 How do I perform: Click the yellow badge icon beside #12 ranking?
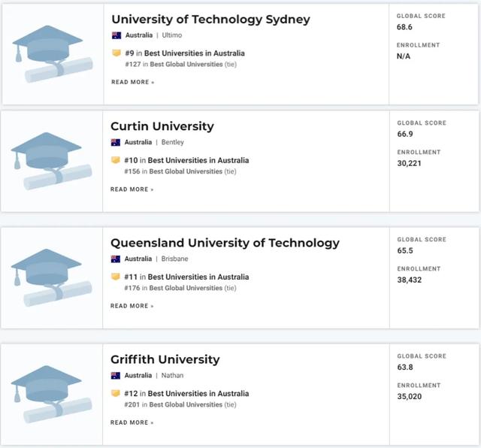coord(115,393)
